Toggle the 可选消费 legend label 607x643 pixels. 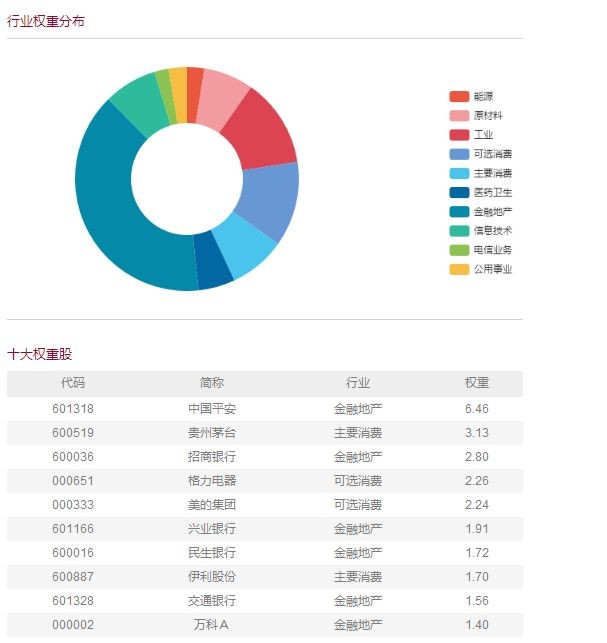[x=493, y=154]
